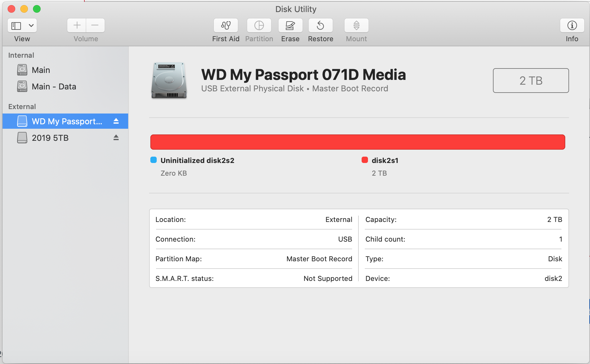Open the View sidebar dropdown
The height and width of the screenshot is (364, 590).
click(x=22, y=25)
